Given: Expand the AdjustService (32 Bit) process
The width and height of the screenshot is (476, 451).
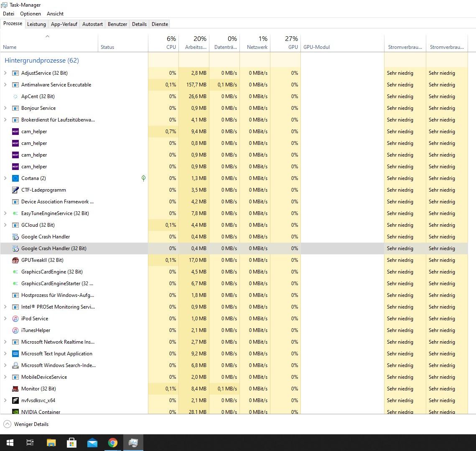Looking at the screenshot, I should click(5, 73).
